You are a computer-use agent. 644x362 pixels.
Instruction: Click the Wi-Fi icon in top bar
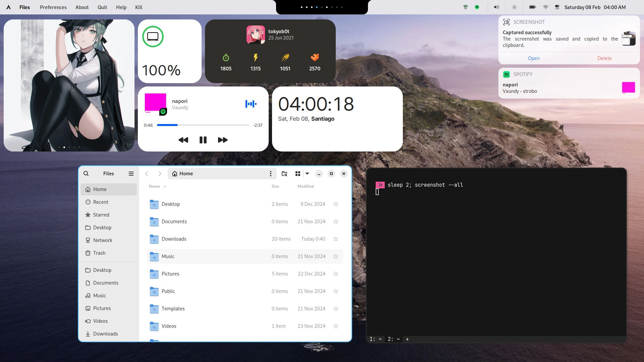tap(546, 7)
